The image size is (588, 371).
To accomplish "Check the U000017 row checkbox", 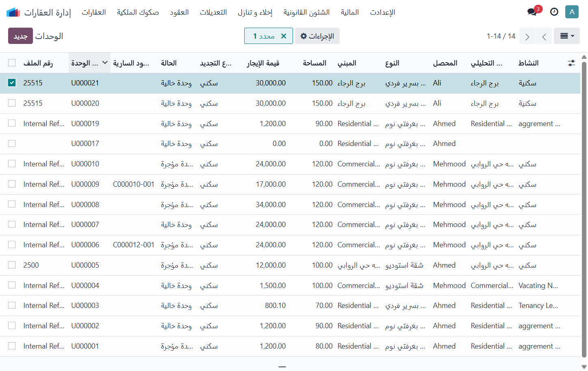I will click(12, 144).
